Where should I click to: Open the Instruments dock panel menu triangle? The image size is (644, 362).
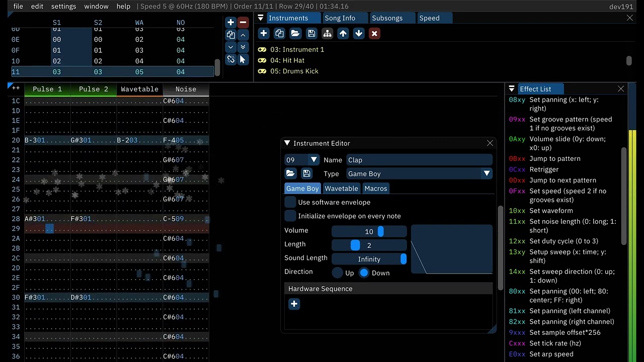coord(261,18)
